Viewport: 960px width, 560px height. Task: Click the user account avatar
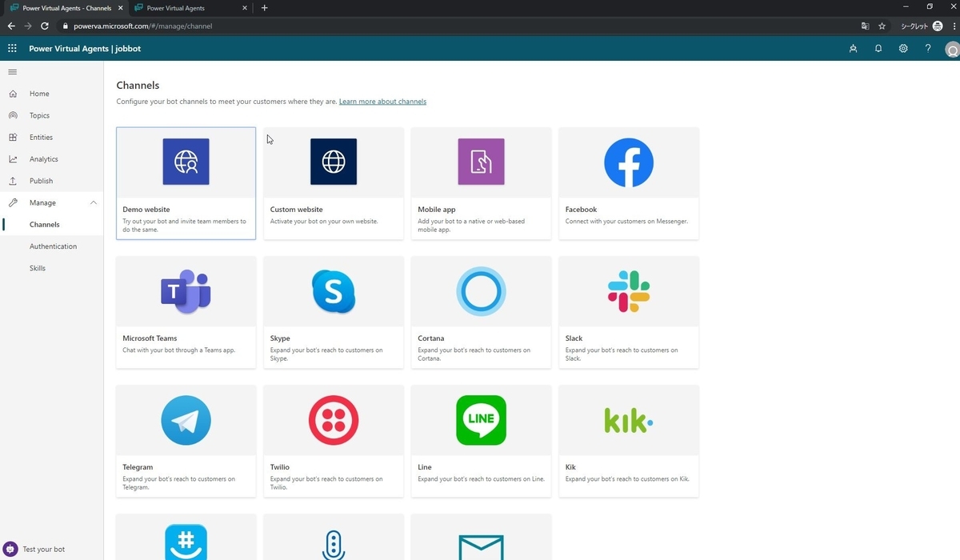point(952,50)
